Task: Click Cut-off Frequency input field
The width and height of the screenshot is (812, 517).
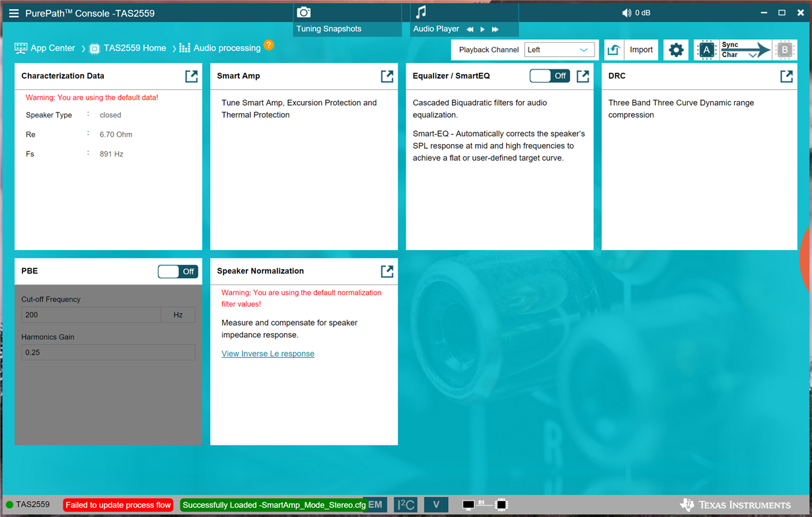Action: [91, 315]
